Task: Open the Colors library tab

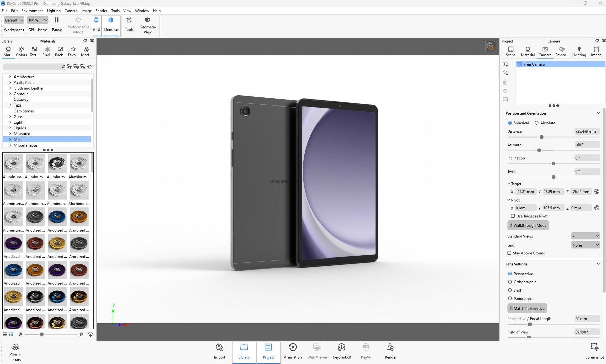Action: [21, 52]
